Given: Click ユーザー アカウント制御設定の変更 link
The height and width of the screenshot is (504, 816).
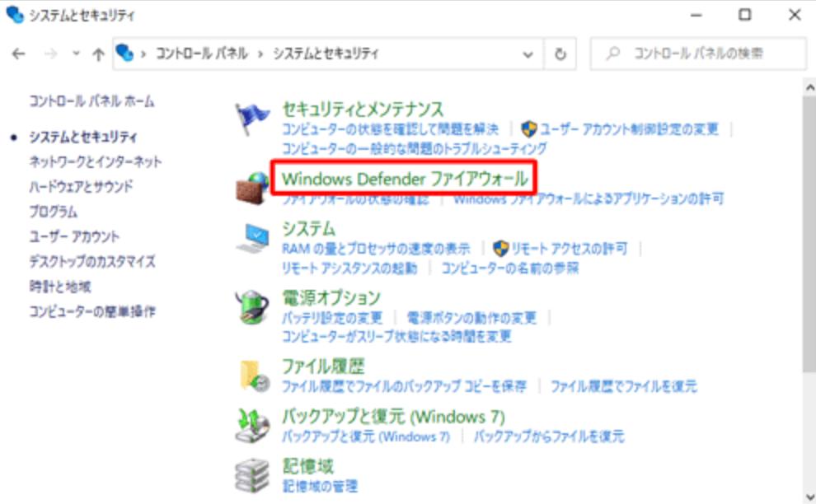Looking at the screenshot, I should 629,128.
